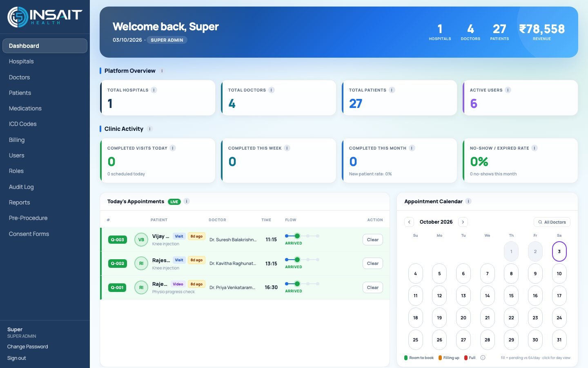Screen dimensions: 588x368
Task: Open Hospitals in sidebar
Action: (x=45, y=61)
